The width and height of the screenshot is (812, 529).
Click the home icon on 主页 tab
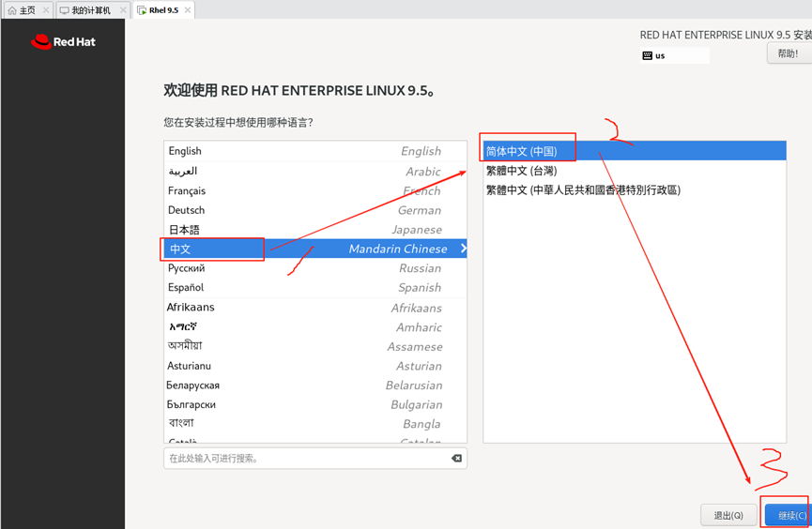click(12, 10)
